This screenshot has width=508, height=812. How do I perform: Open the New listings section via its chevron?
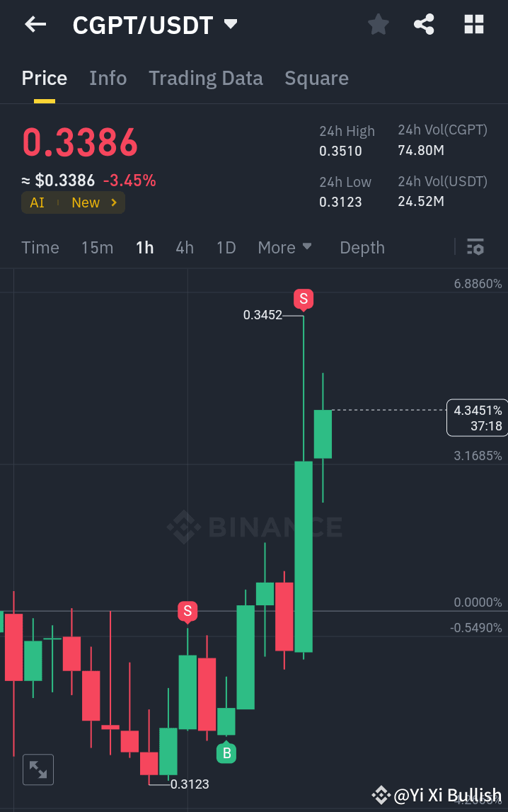(x=94, y=202)
